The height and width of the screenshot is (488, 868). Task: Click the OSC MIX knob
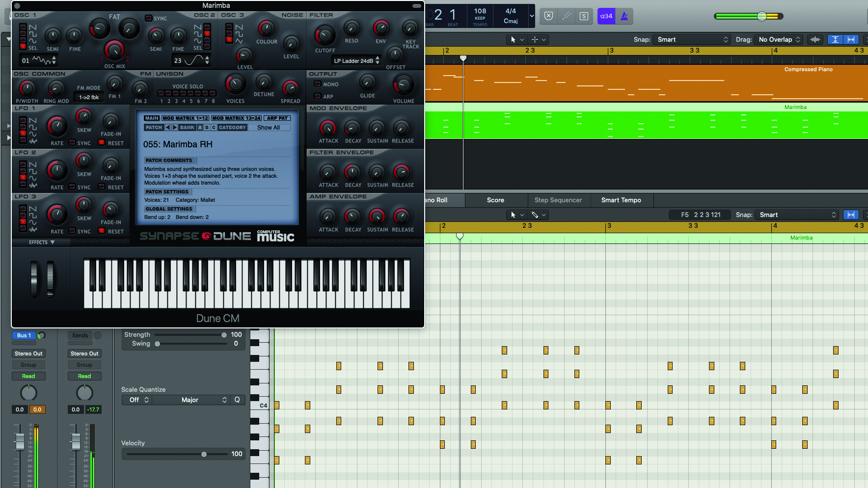point(114,51)
